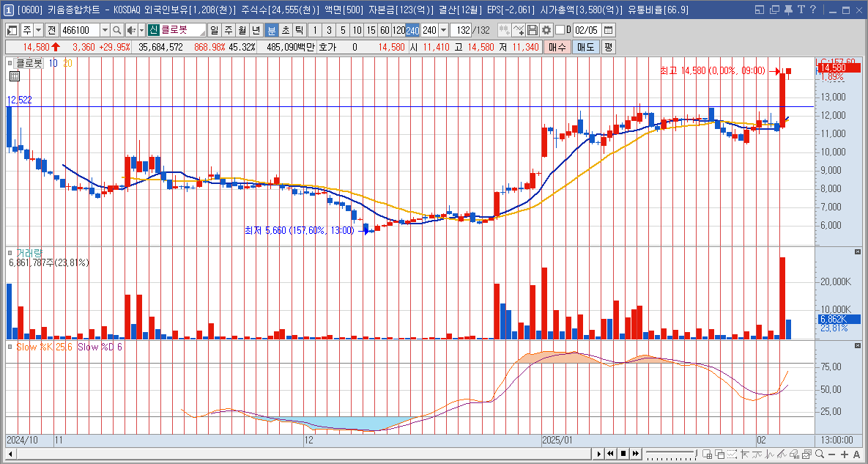868x464 pixels.
Task: Click the replay speed slider handle
Action: tap(696, 453)
